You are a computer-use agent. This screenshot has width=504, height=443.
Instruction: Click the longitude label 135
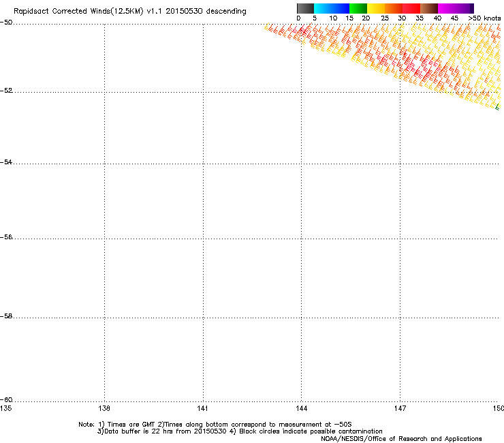click(x=5, y=408)
